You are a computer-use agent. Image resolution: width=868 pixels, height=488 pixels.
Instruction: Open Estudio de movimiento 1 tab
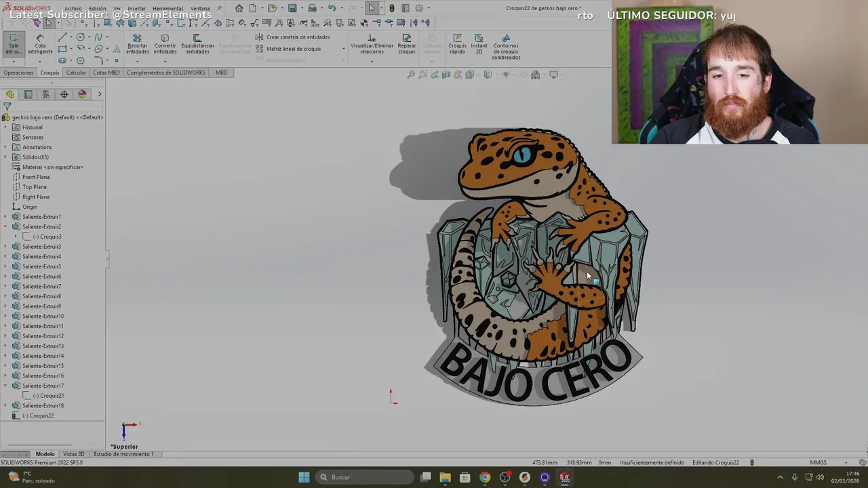(x=123, y=454)
